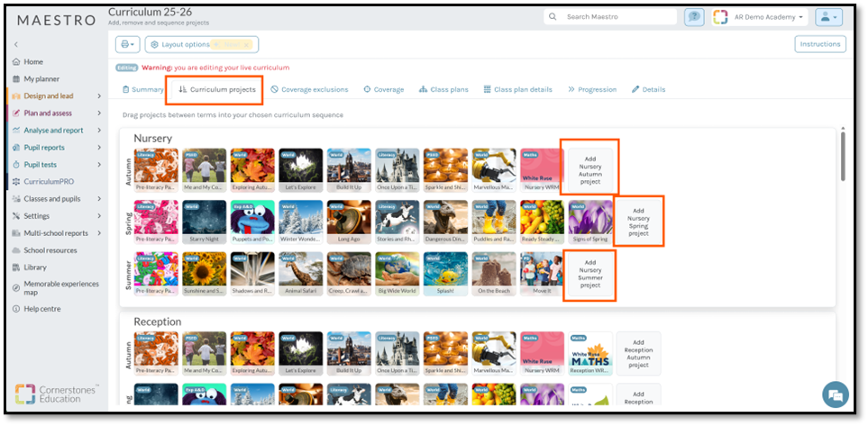The image size is (868, 426).
Task: Click the Instructions button
Action: pos(819,44)
